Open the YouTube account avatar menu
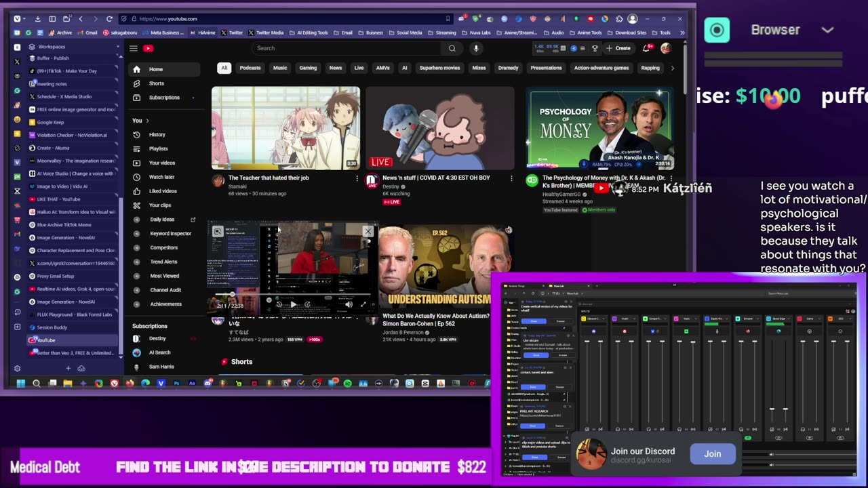Image resolution: width=868 pixels, height=488 pixels. coord(666,48)
